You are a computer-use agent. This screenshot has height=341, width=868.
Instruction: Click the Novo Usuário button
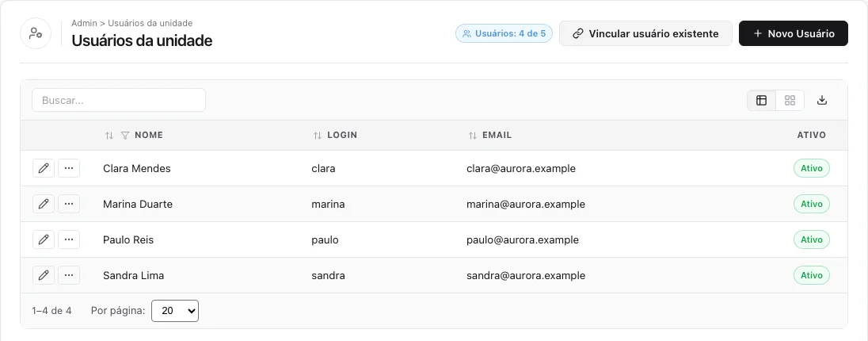(794, 33)
